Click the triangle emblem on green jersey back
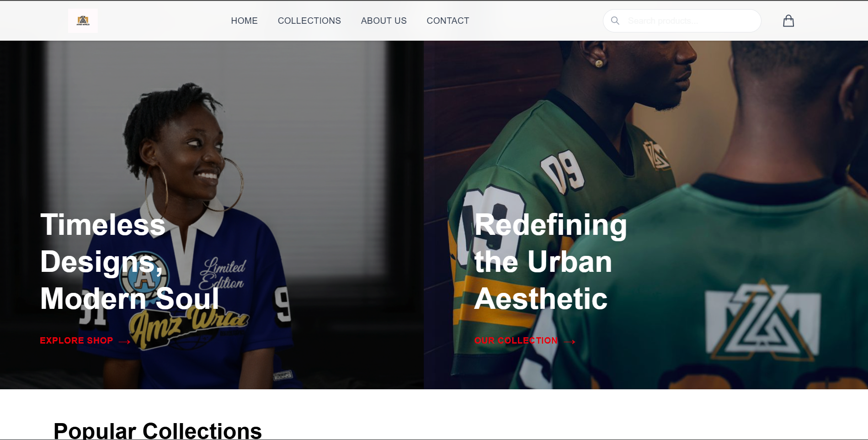868x440 pixels. pos(763,320)
